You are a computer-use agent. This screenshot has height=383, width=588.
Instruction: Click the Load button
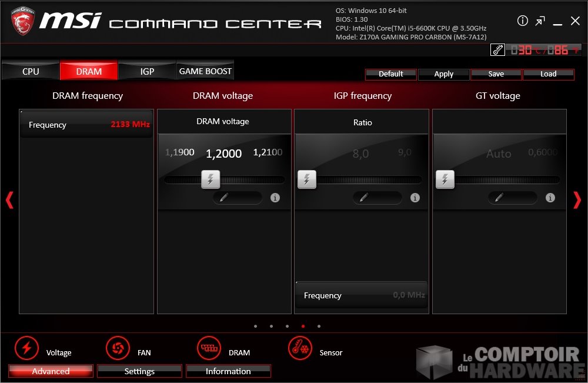pyautogui.click(x=548, y=74)
